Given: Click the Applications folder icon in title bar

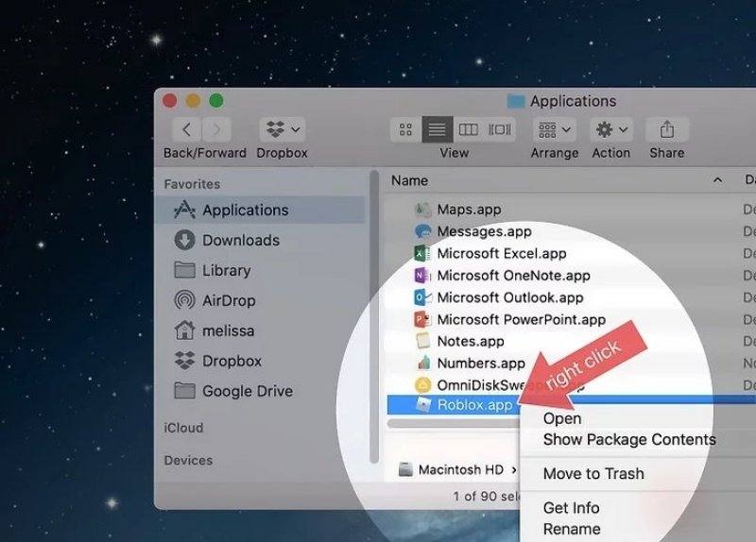Looking at the screenshot, I should [x=515, y=101].
